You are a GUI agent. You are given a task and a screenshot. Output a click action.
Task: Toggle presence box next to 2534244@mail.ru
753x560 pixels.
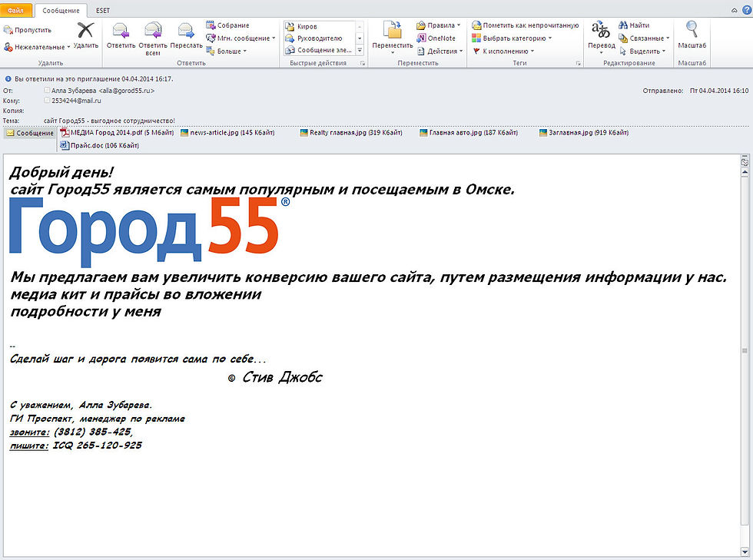(x=47, y=101)
